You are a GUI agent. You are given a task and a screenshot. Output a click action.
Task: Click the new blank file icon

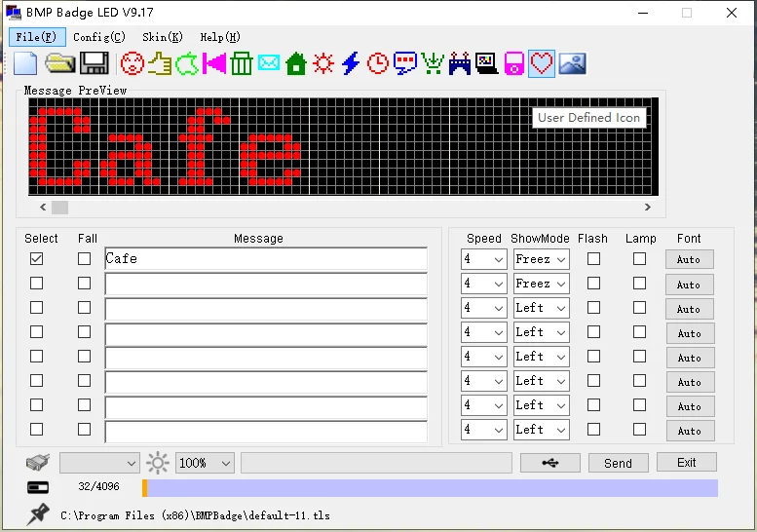coord(25,64)
